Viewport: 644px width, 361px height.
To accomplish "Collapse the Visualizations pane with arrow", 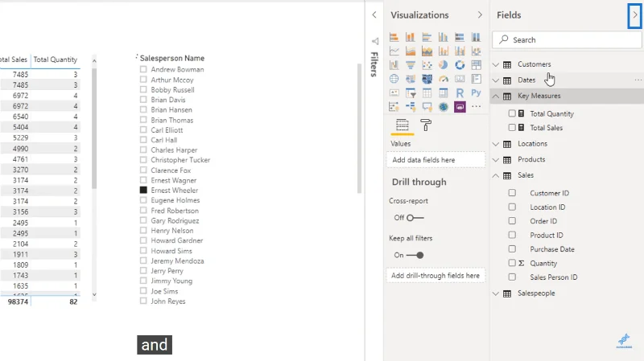I will [x=480, y=15].
